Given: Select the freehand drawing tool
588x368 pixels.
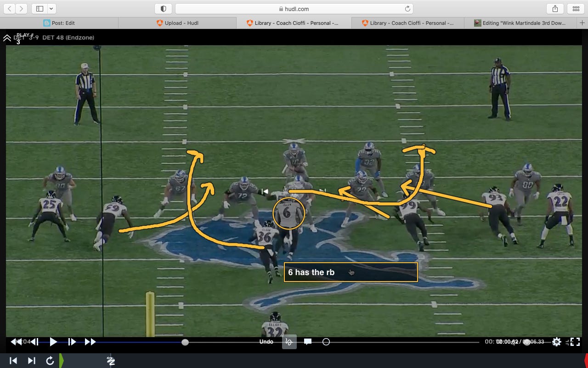Looking at the screenshot, I should (x=289, y=342).
